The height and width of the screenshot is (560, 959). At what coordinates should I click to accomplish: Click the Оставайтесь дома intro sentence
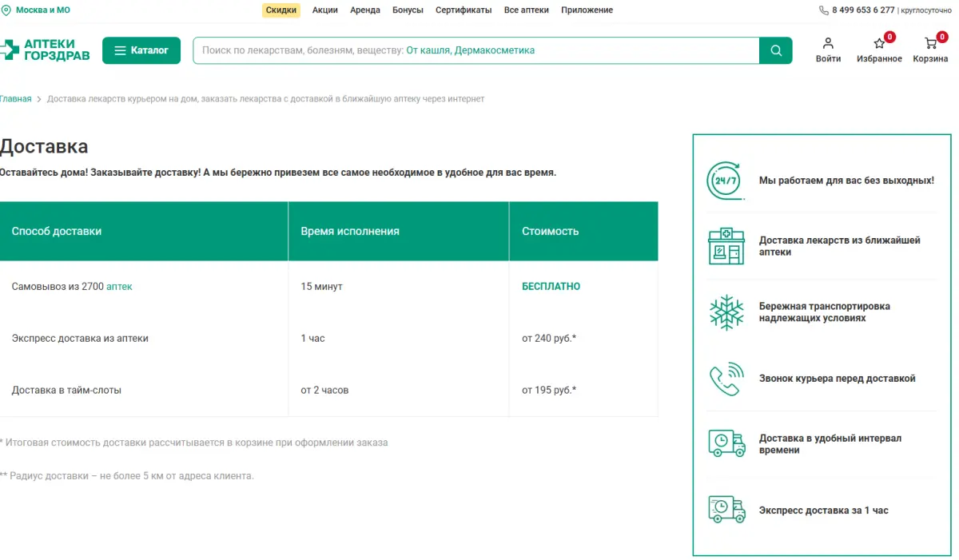[278, 172]
